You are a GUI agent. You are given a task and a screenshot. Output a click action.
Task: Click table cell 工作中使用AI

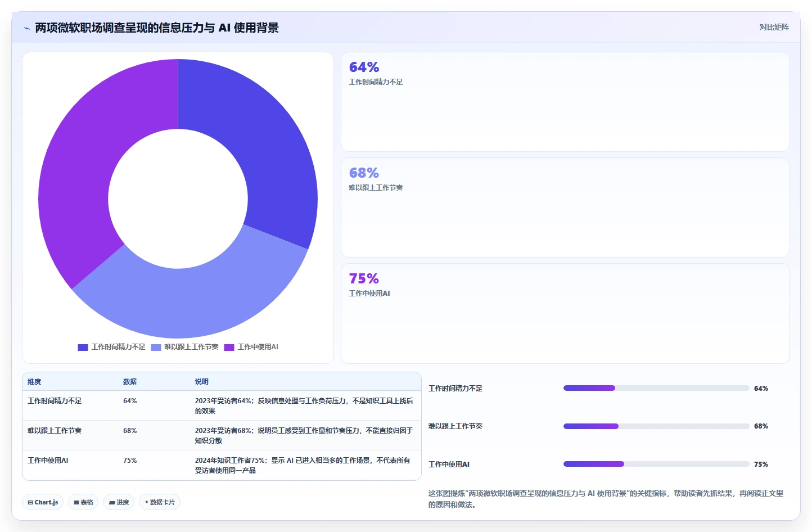[48, 461]
